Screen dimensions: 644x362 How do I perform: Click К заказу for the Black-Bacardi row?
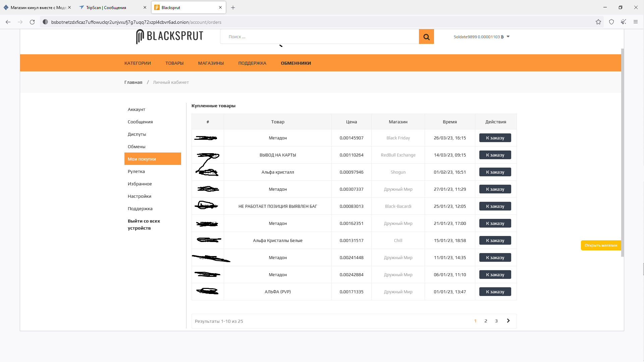pos(495,206)
